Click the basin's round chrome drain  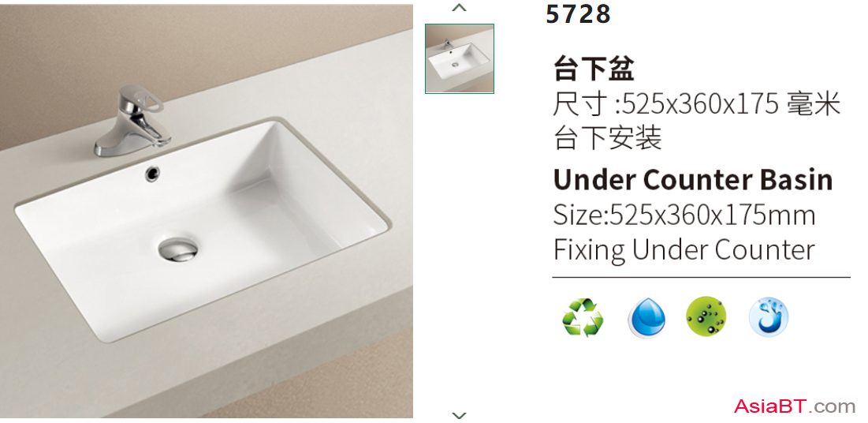177,249
